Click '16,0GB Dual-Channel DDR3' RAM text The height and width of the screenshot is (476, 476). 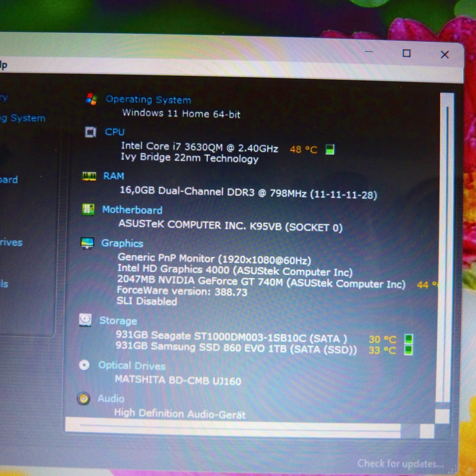[x=187, y=191]
